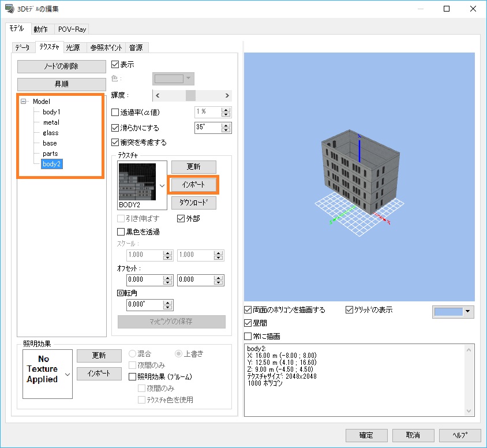The height and width of the screenshot is (448, 487).
Task: Click the 取消 cancel button
Action: pos(413,435)
